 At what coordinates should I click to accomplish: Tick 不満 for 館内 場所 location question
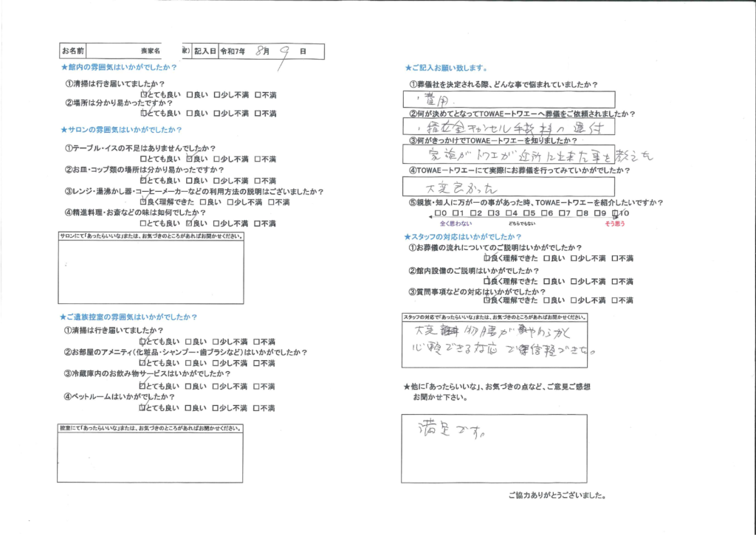[x=258, y=114]
